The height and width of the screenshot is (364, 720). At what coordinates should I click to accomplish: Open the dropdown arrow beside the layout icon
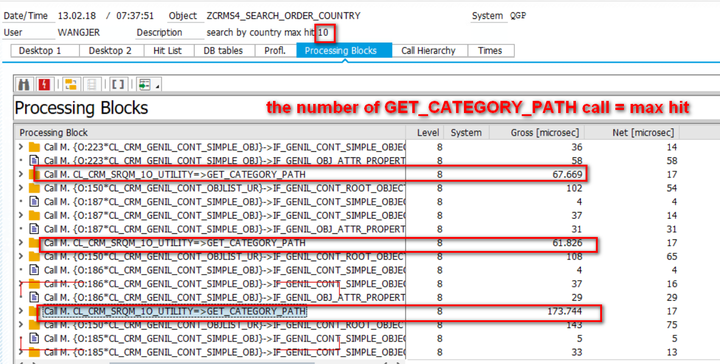point(158,85)
